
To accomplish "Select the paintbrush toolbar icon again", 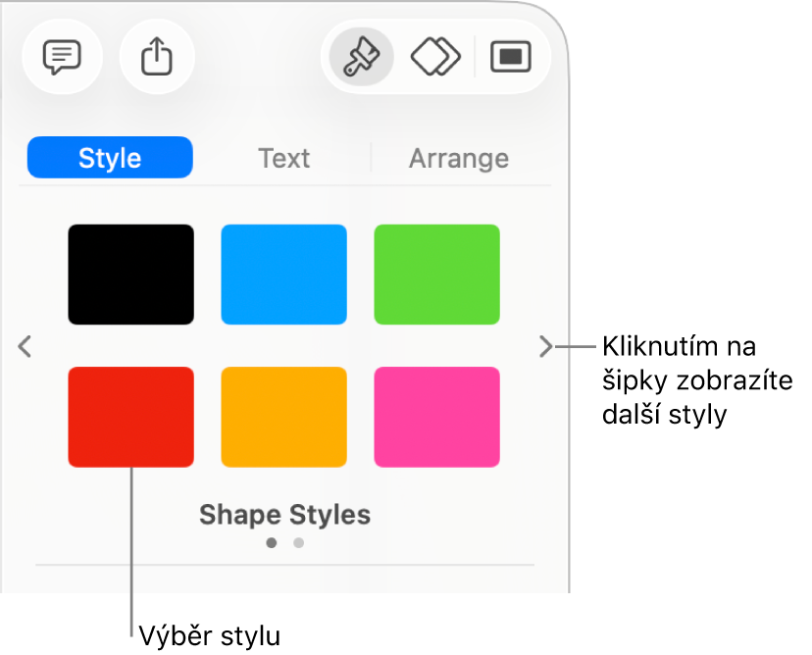I will [x=359, y=57].
